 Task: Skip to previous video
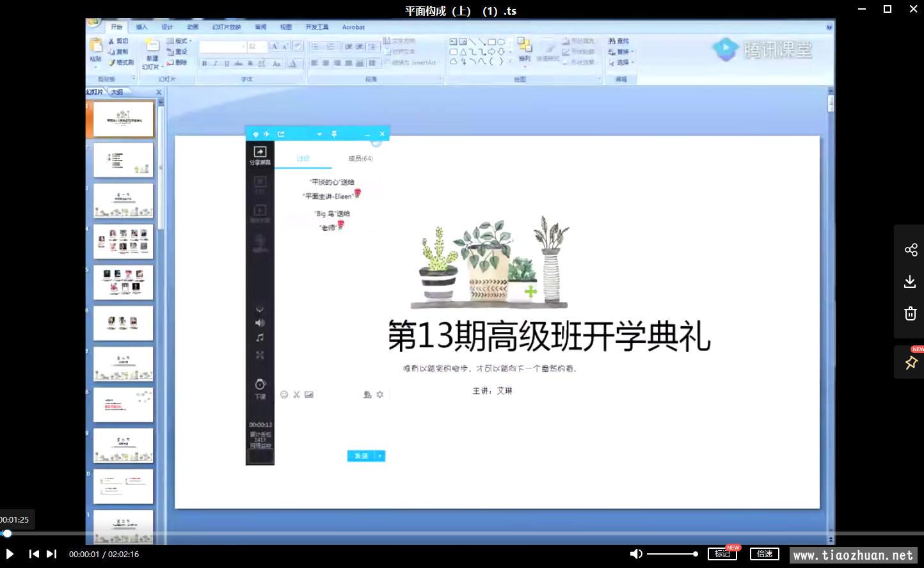34,554
